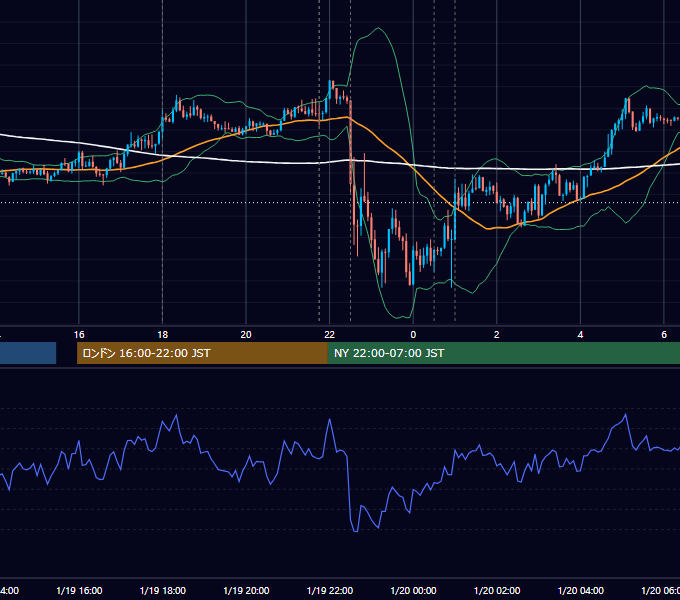
Task: Click the 1/20 00:00 time label
Action: coord(413,590)
